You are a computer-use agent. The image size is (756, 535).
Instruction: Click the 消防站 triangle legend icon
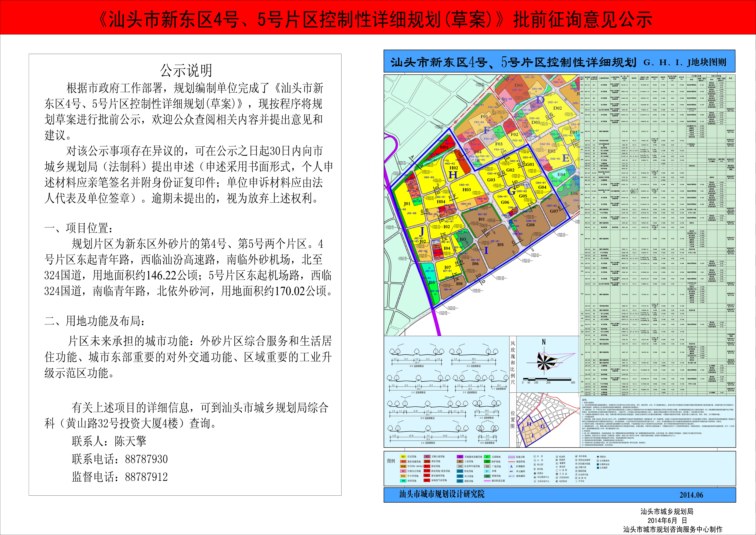tap(598, 457)
